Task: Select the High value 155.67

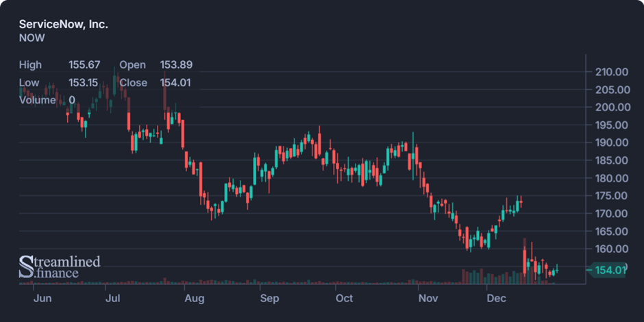Action: [x=84, y=65]
